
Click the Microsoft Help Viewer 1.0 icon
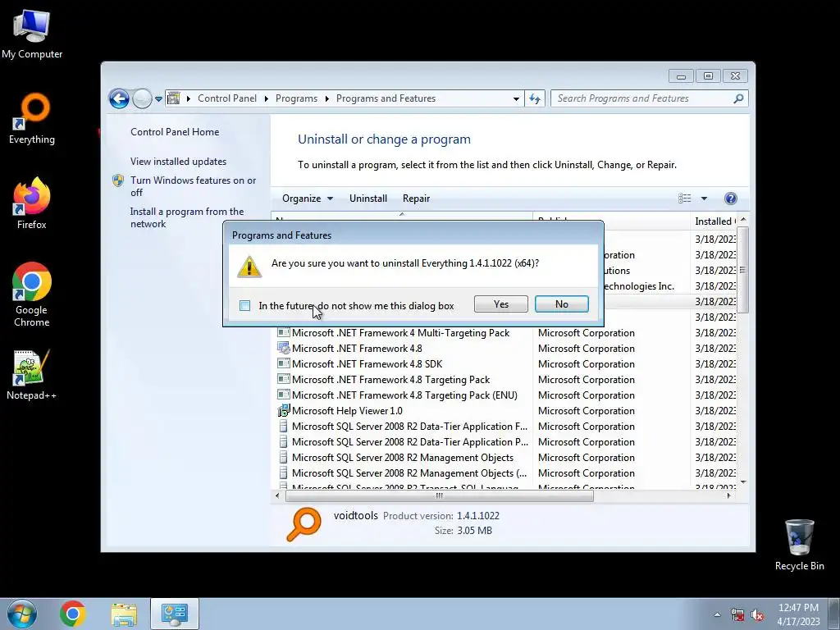[283, 411]
